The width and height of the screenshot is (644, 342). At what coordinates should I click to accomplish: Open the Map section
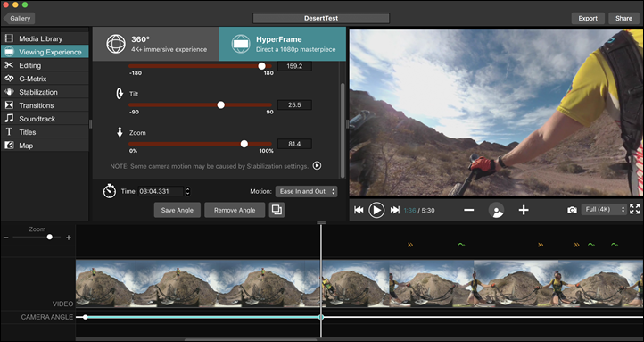pos(45,146)
